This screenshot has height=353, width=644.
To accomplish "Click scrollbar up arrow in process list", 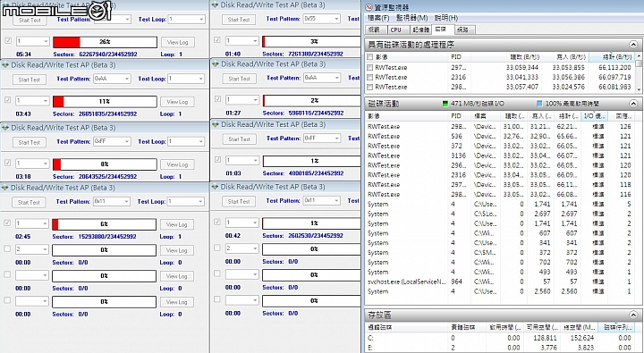I will coord(639,55).
